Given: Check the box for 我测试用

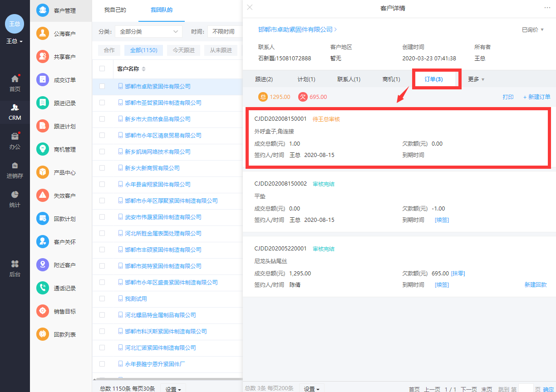Looking at the screenshot, I should [102, 299].
